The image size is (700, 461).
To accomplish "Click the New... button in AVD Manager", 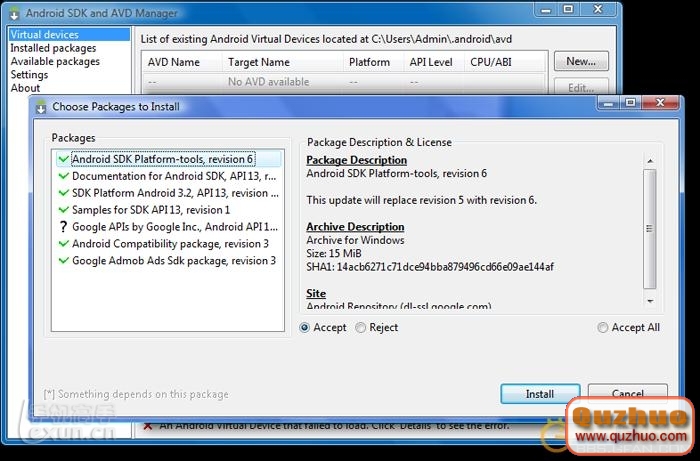I will click(581, 61).
